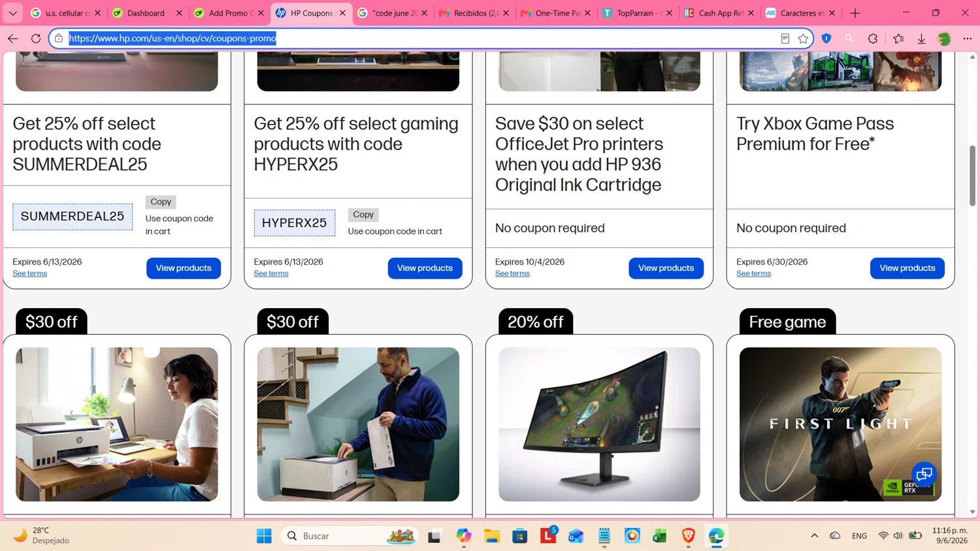Click the 'Free game' badge label
Screen dimensions: 980x551
point(787,322)
